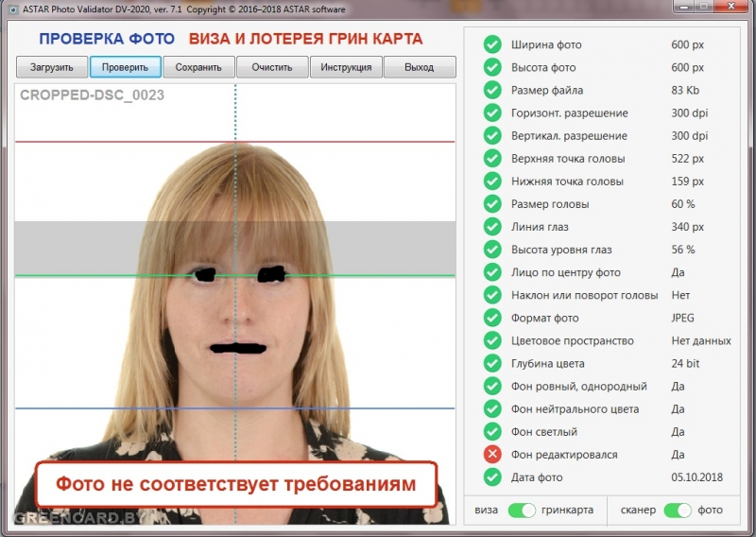Click the check icon for Формат фото

click(x=492, y=318)
